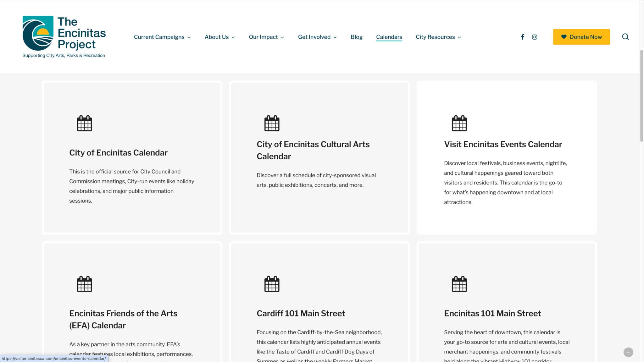Open the Instagram profile icon
Viewport: 644px width, 362px height.
(534, 37)
